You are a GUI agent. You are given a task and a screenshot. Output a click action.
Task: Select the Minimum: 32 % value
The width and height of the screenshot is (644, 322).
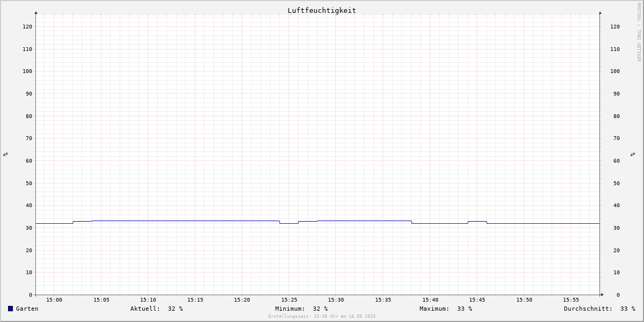coord(302,309)
